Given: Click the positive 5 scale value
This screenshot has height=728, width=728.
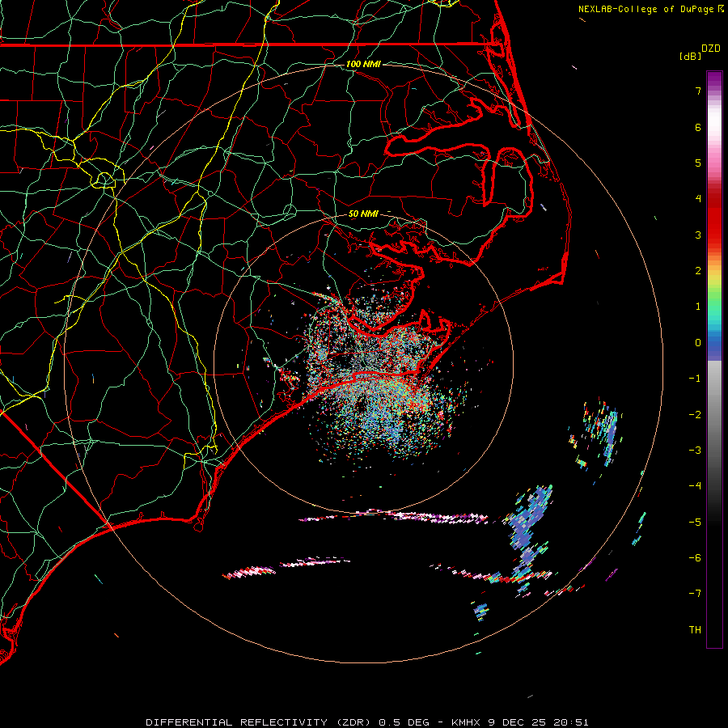Looking at the screenshot, I should pyautogui.click(x=698, y=163).
